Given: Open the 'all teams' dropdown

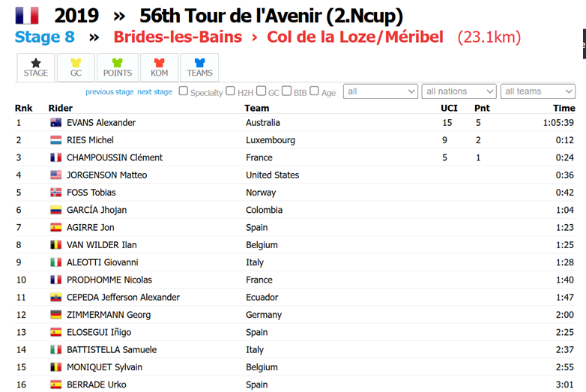Looking at the screenshot, I should click(538, 91).
